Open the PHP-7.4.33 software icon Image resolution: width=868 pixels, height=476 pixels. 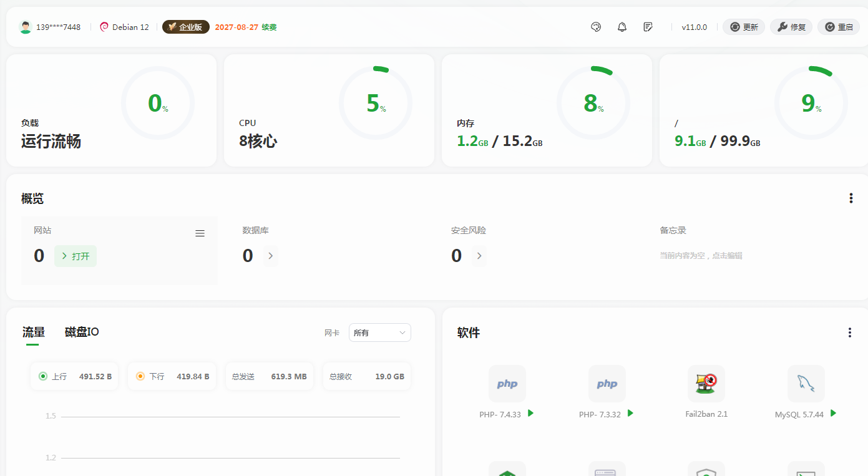point(507,384)
